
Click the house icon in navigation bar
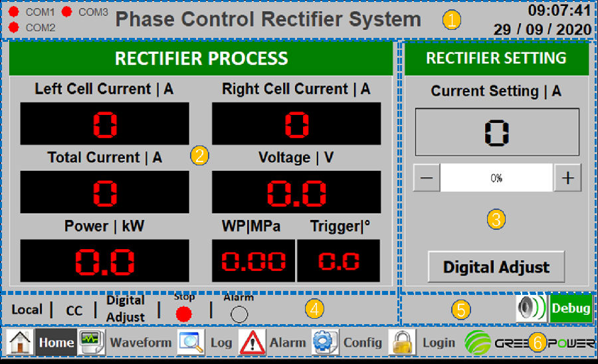click(21, 343)
